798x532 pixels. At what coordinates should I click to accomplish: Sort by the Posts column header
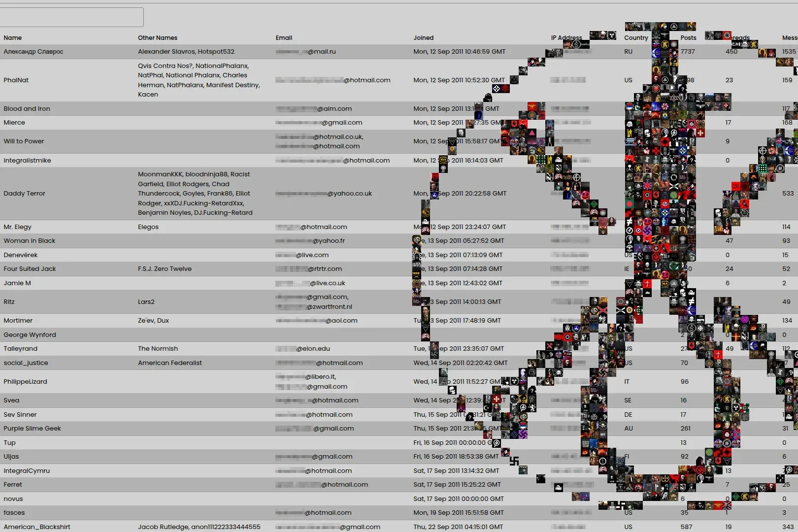click(x=688, y=37)
